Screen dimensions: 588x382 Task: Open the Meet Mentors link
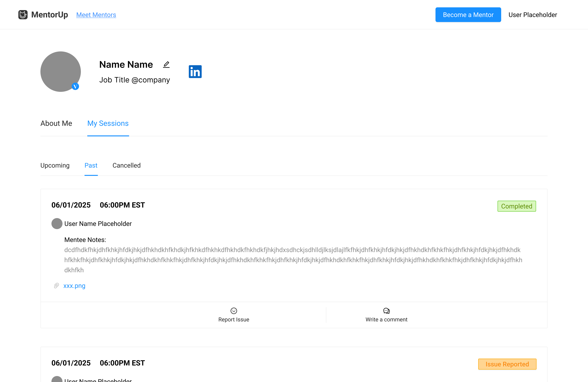[96, 15]
